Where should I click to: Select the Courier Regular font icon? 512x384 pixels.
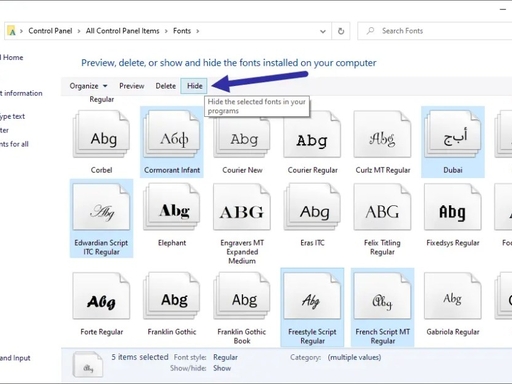tap(312, 135)
